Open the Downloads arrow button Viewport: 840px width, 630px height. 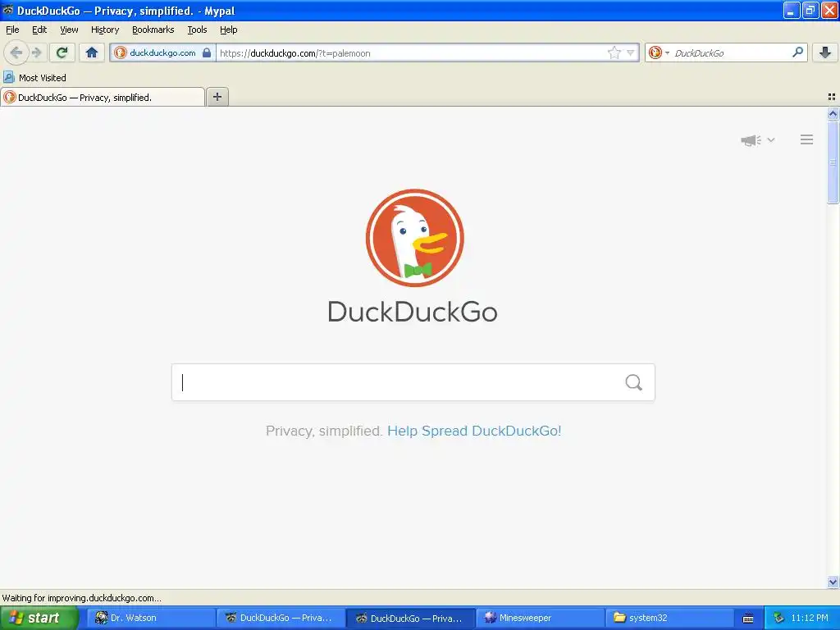(x=825, y=52)
